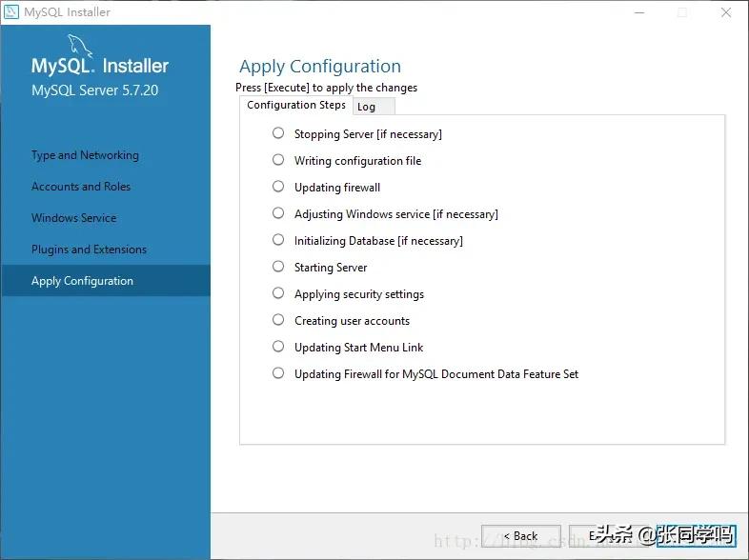The image size is (749, 560).
Task: Click the Initializing Database step circle
Action: pyautogui.click(x=278, y=240)
